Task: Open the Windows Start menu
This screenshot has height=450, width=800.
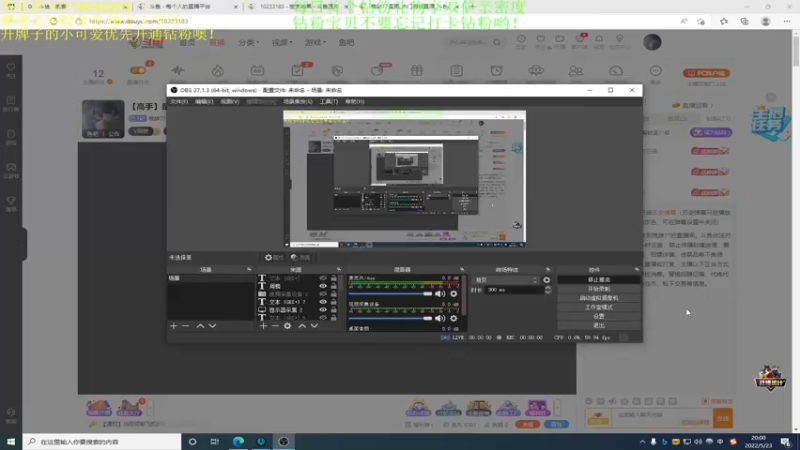Action: (x=11, y=441)
